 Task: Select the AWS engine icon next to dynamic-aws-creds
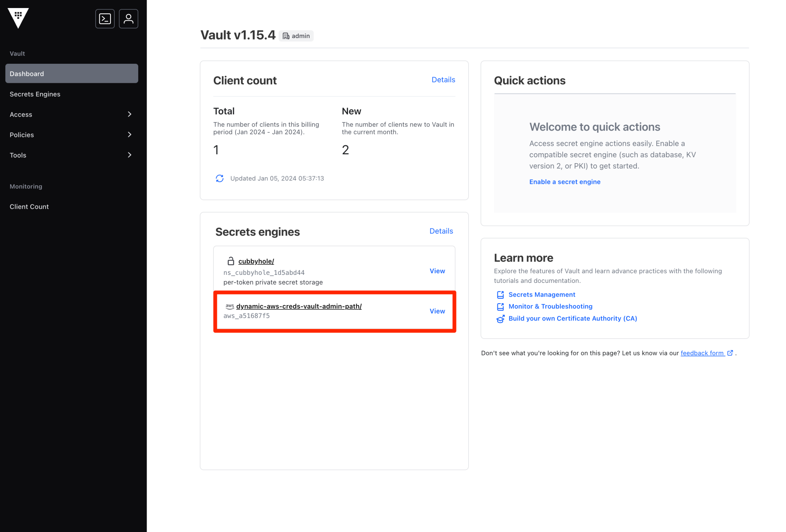point(230,306)
